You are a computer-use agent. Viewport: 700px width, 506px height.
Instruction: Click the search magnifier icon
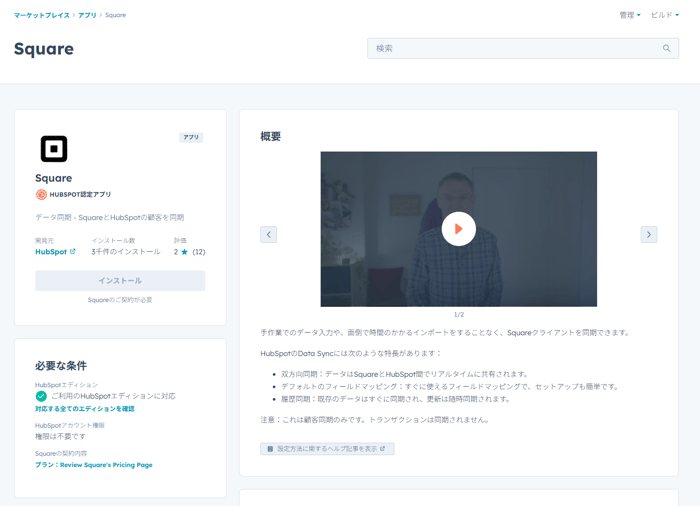(x=666, y=48)
